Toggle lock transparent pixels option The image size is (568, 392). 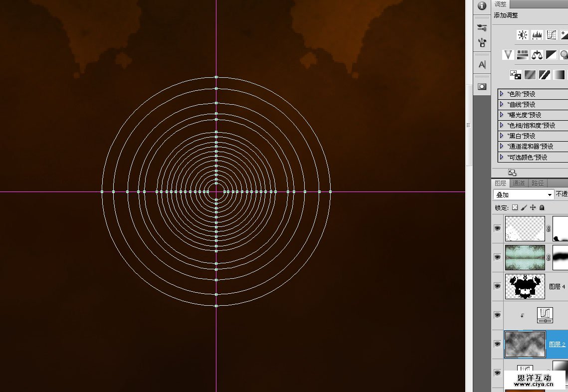(x=515, y=207)
